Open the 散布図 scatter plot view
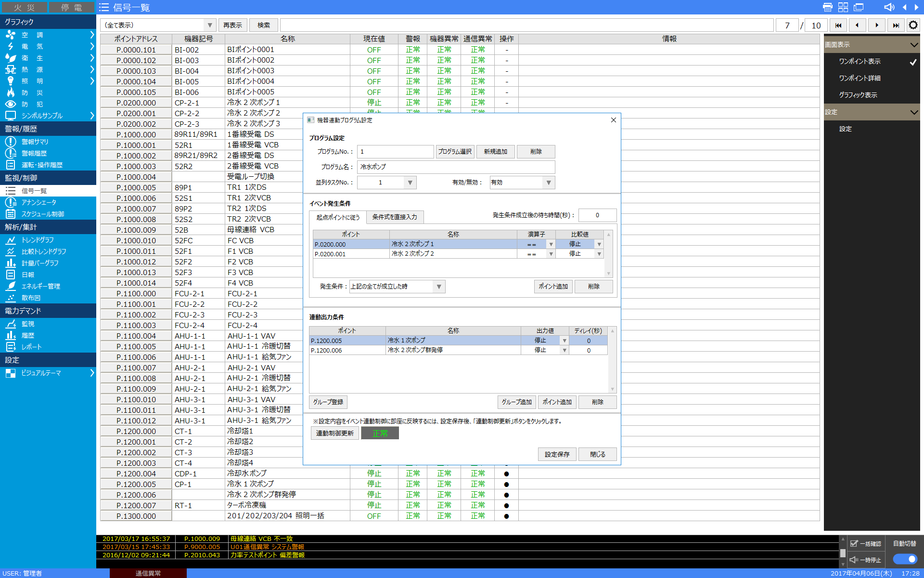924x578 pixels. pyautogui.click(x=31, y=298)
